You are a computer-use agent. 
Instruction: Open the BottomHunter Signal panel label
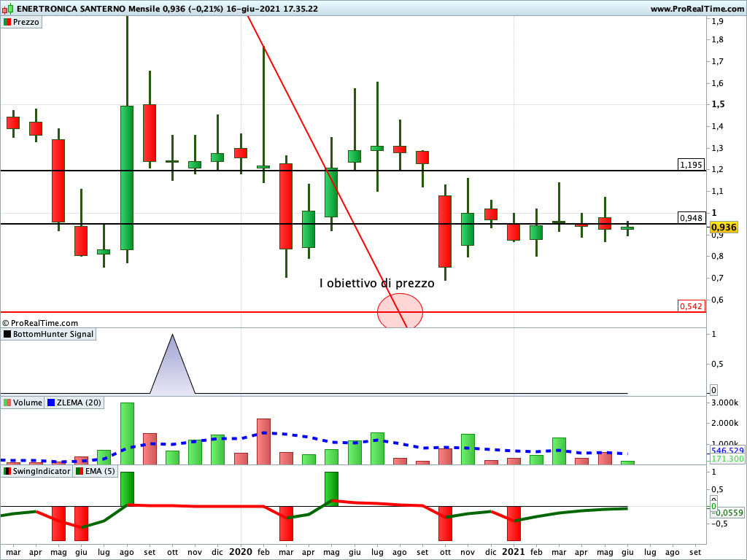[53, 334]
